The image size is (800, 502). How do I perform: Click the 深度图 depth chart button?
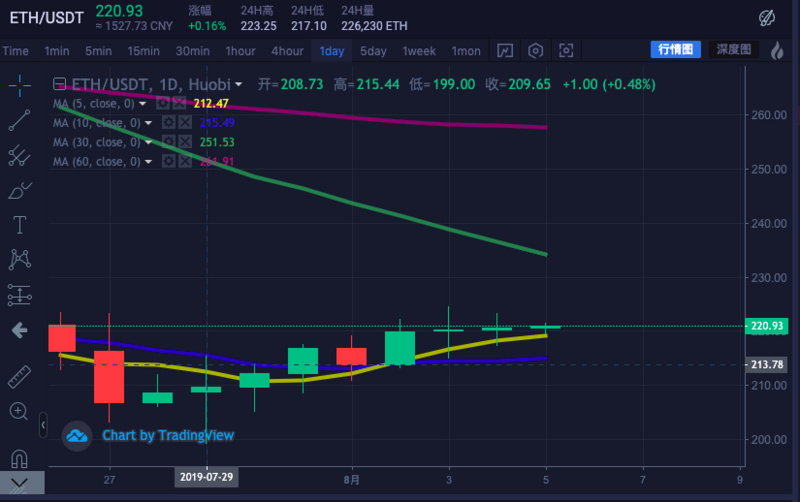pyautogui.click(x=734, y=49)
